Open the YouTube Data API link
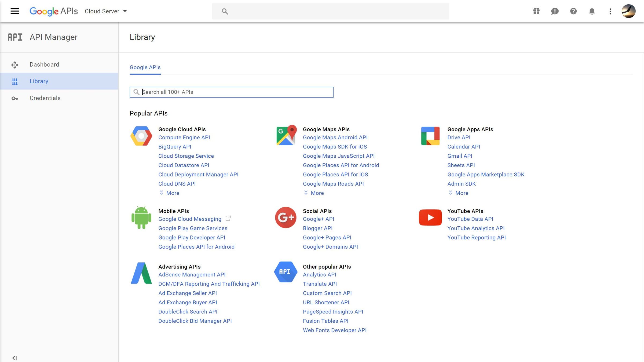This screenshot has width=644, height=362. click(x=470, y=219)
